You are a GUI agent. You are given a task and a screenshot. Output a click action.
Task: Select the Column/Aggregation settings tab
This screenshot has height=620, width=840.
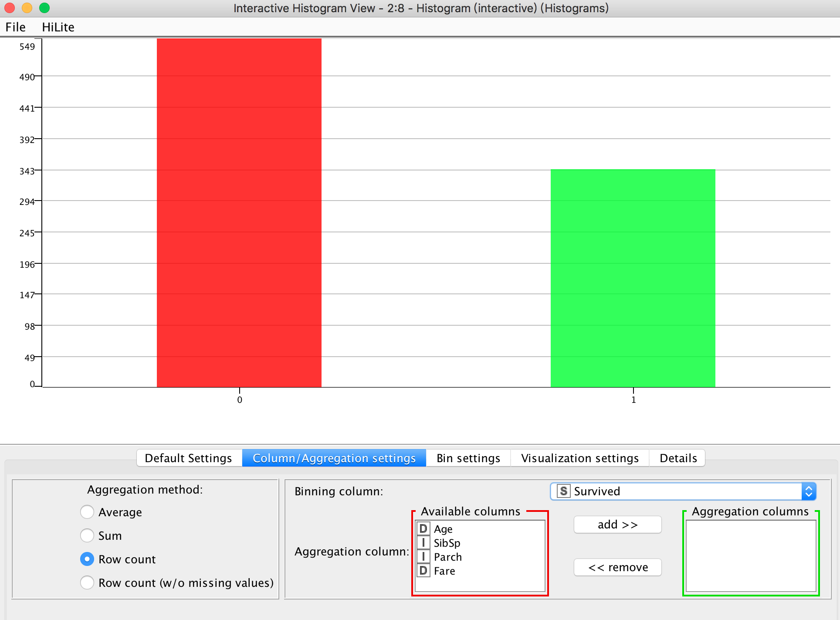click(334, 458)
